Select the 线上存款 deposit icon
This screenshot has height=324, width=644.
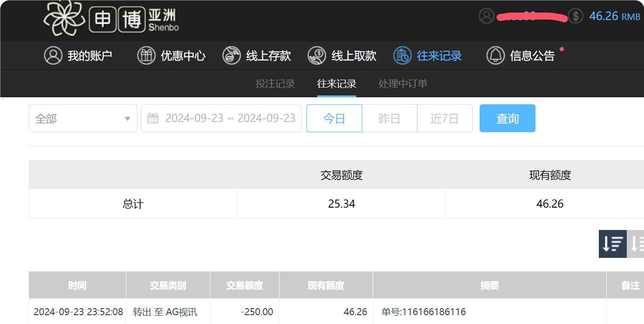(x=231, y=55)
